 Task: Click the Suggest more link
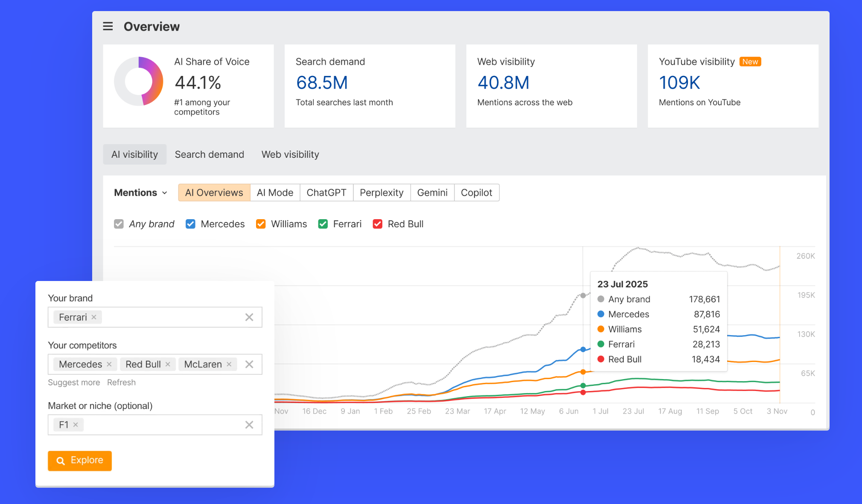click(74, 382)
